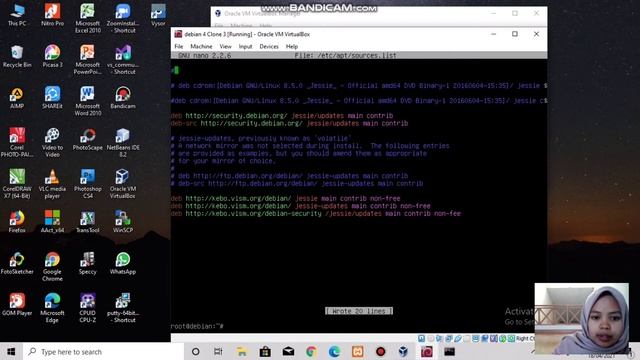
Task: Click the root@debian shell prompt line
Action: 197,326
